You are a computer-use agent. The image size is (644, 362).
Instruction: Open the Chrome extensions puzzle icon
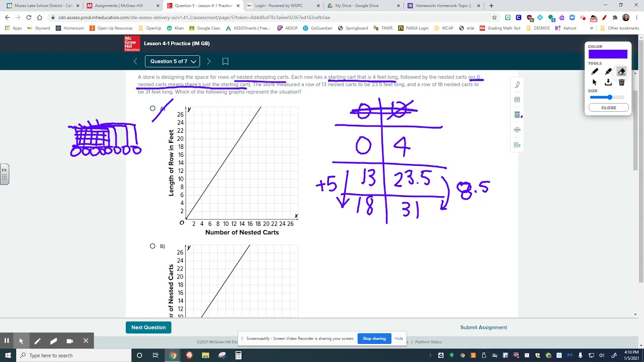[x=615, y=17]
